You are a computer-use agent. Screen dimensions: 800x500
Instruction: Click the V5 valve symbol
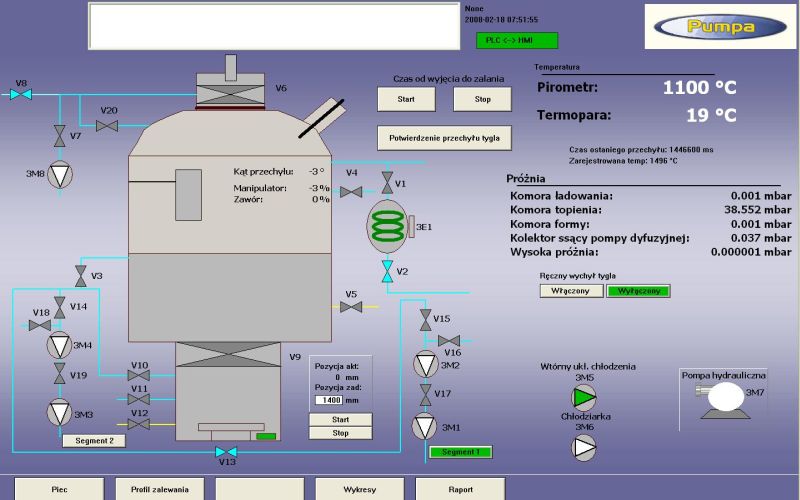350,307
